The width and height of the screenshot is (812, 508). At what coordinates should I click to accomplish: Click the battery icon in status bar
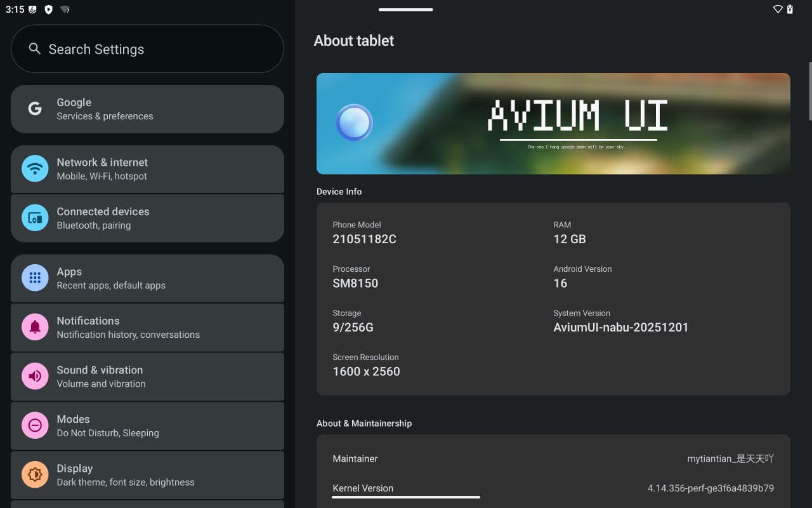[x=790, y=9]
